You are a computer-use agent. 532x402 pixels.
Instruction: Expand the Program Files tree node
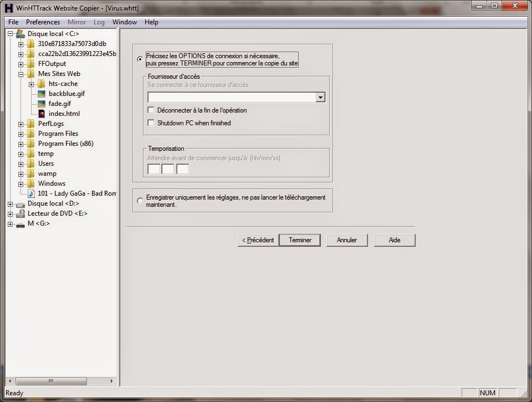21,134
